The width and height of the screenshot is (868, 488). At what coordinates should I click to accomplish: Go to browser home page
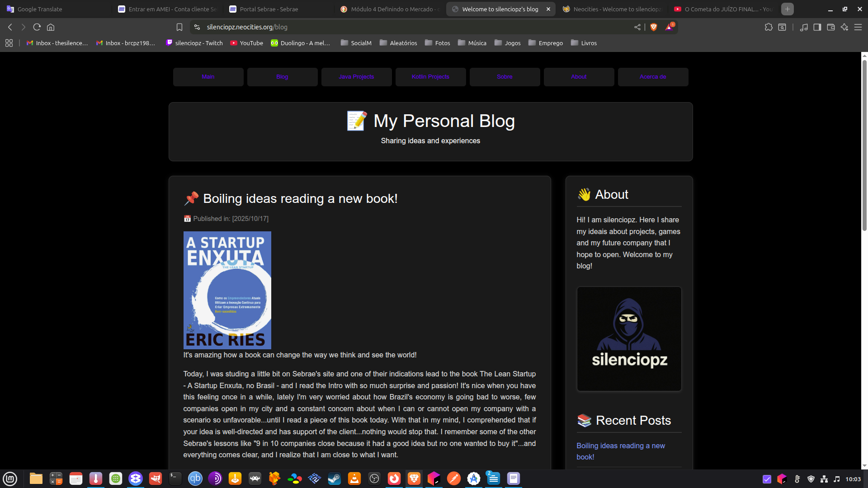pos(51,27)
